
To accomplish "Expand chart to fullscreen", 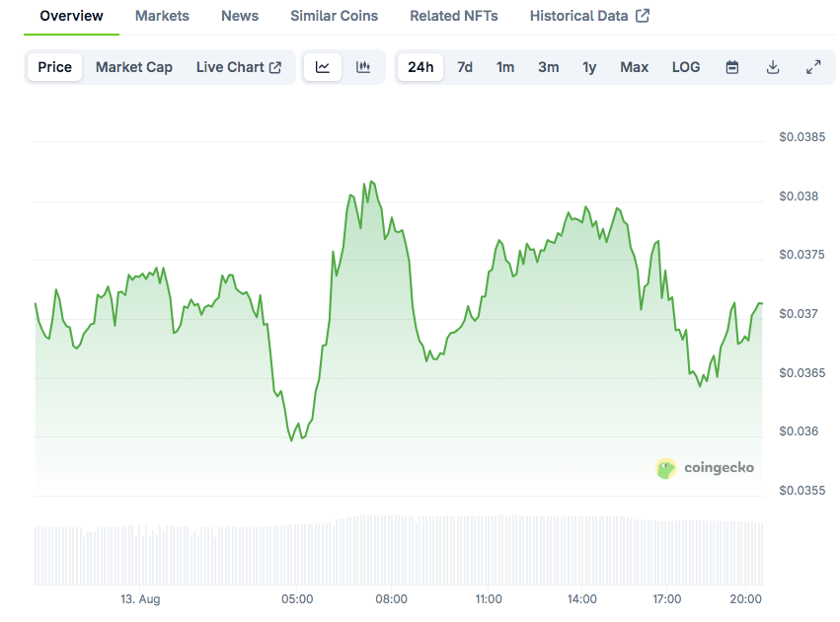I will point(813,67).
